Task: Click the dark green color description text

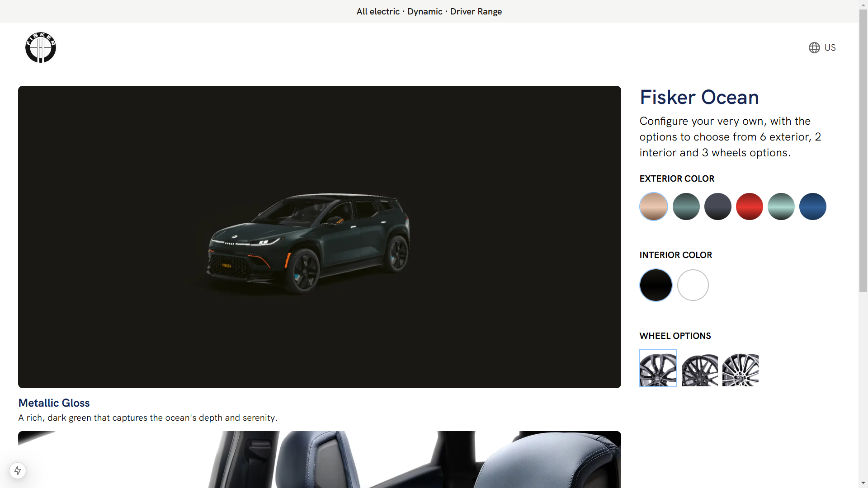Action: tap(148, 418)
